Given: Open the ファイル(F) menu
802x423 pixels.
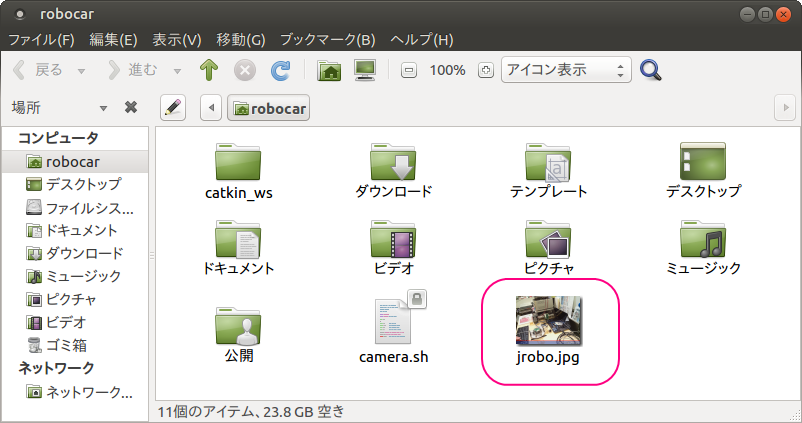Looking at the screenshot, I should (41, 39).
